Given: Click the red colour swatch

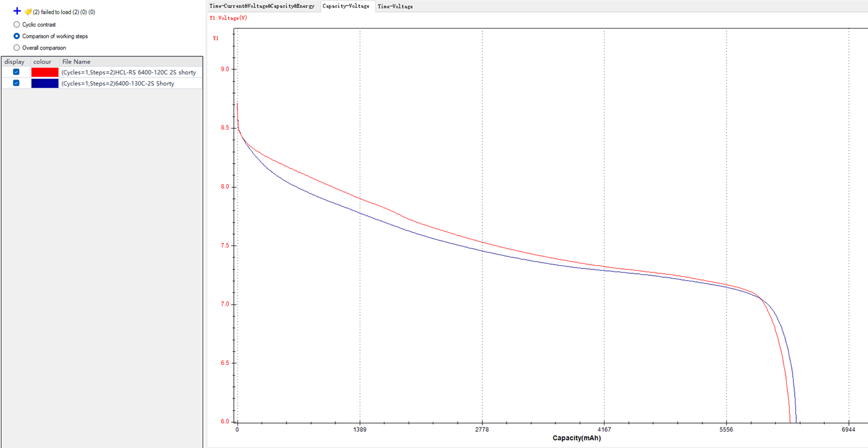Looking at the screenshot, I should [45, 72].
